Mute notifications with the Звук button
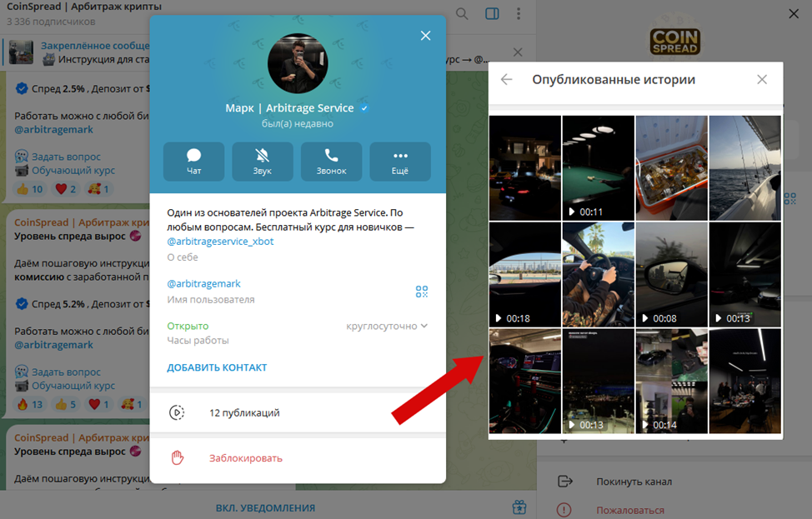The width and height of the screenshot is (812, 519). [263, 162]
